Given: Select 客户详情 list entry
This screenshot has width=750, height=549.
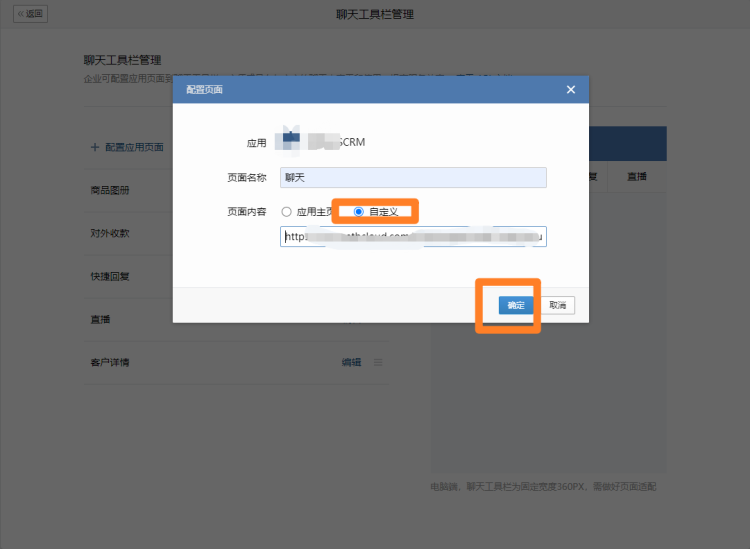Looking at the screenshot, I should click(110, 362).
